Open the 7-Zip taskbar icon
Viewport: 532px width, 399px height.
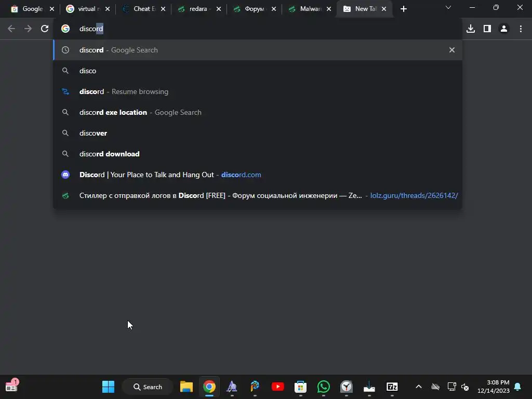pos(392,387)
